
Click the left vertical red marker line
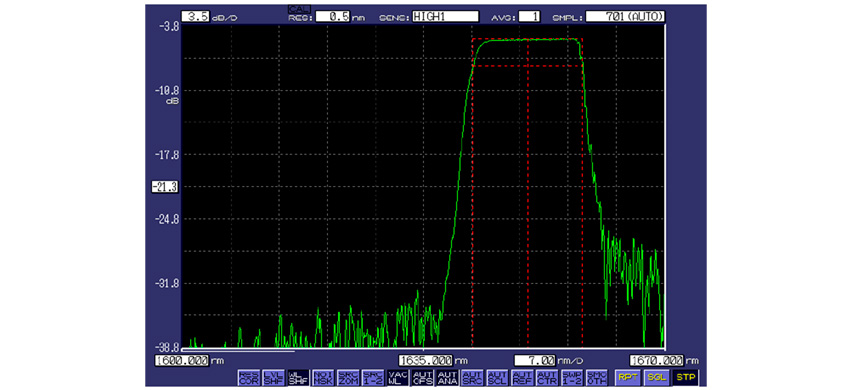[472, 193]
